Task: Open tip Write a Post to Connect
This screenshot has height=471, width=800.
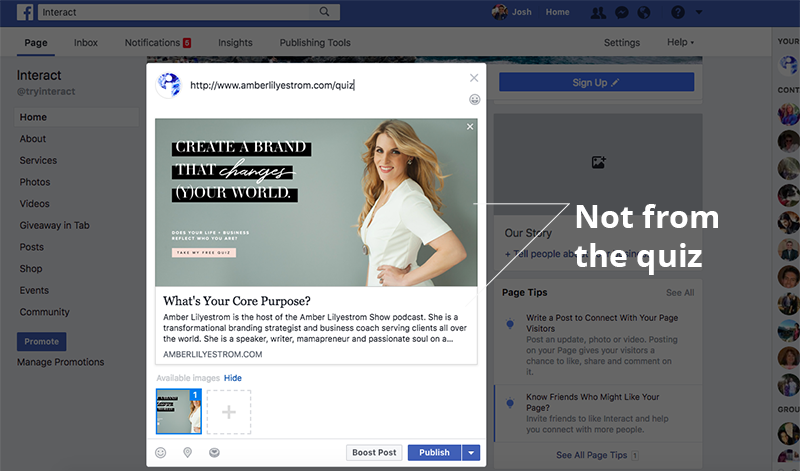Action: [x=602, y=323]
